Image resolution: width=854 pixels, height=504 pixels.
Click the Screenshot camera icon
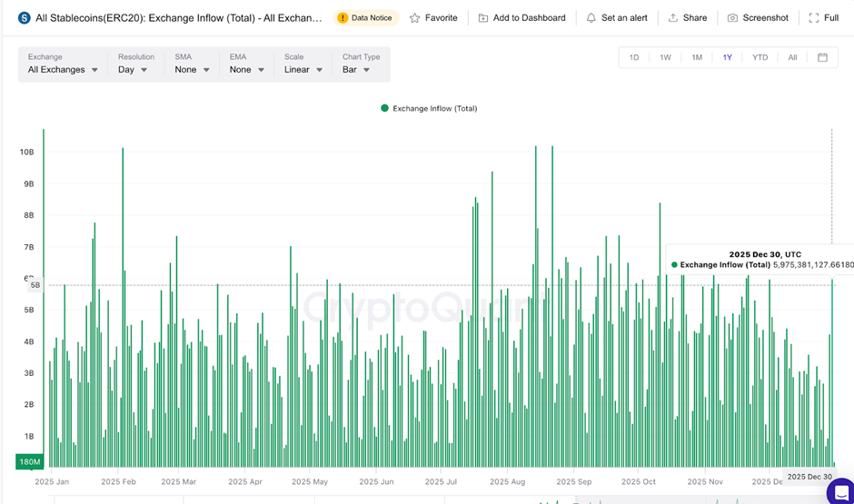point(732,18)
